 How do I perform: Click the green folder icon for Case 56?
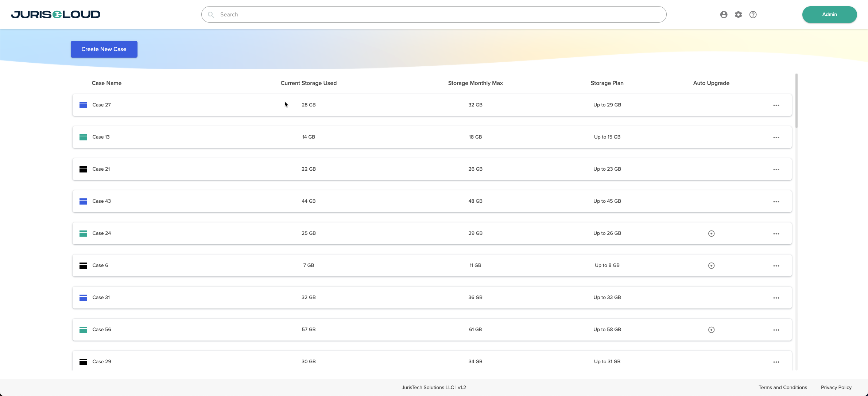pyautogui.click(x=83, y=330)
